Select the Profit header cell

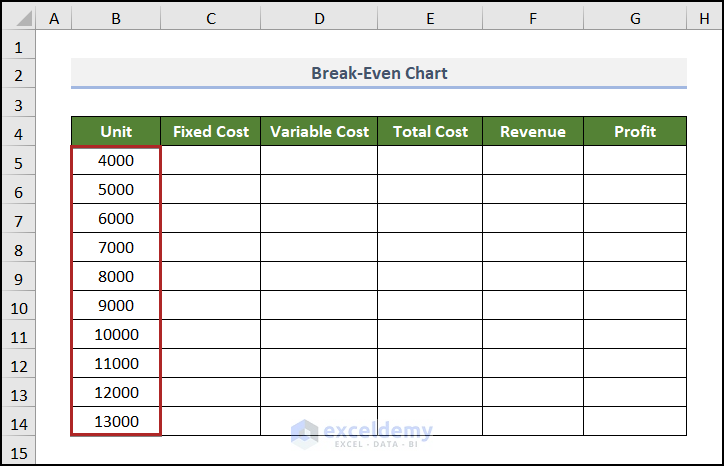635,132
